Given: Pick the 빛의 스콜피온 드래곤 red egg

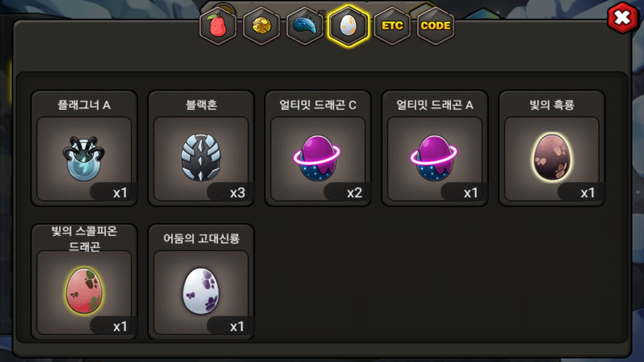Looking at the screenshot, I should coord(84,291).
